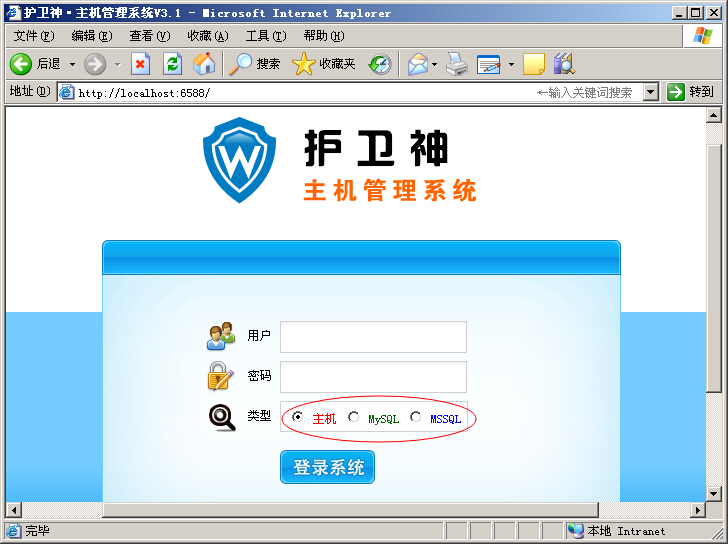This screenshot has height=544, width=728.
Task: Click the Stop loading icon in toolbar
Action: click(x=140, y=64)
